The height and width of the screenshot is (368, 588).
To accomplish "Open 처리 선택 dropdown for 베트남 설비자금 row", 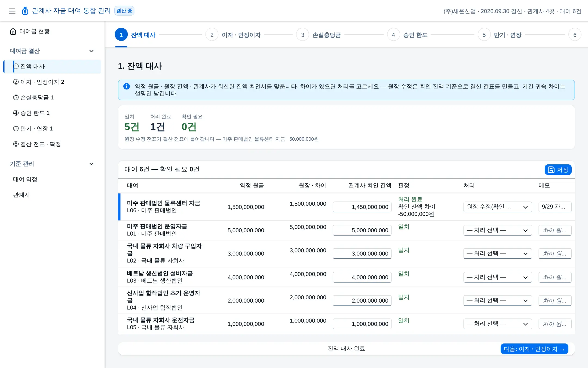I will pyautogui.click(x=497, y=277).
